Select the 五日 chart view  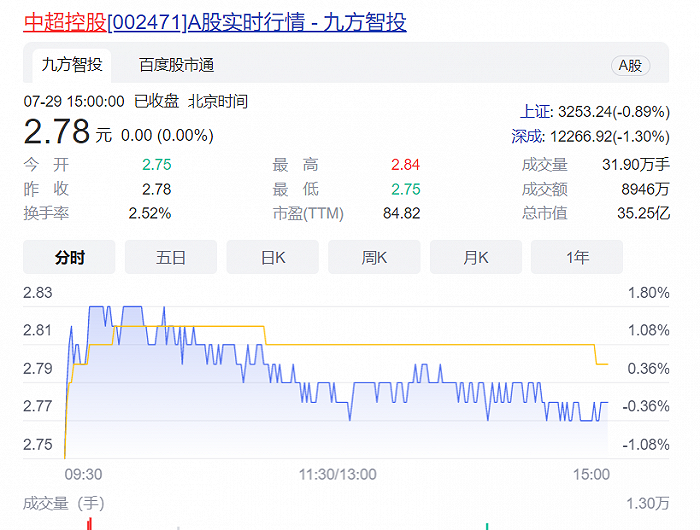(171, 257)
